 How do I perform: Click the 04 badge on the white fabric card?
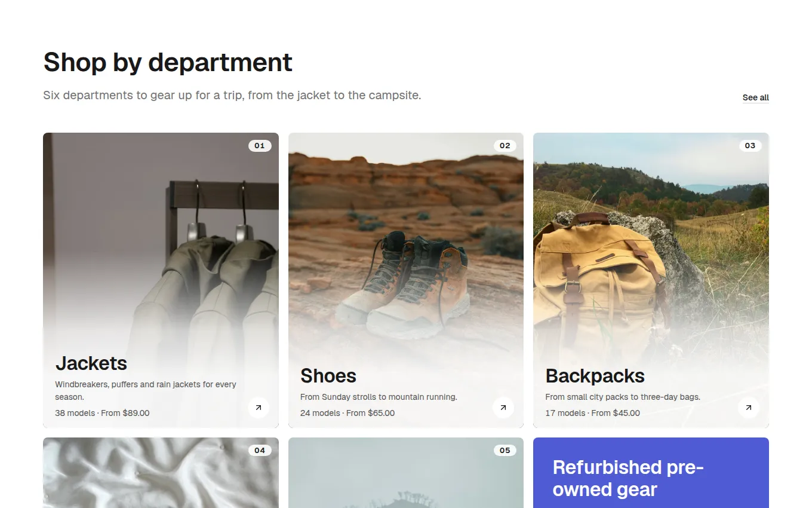(260, 451)
